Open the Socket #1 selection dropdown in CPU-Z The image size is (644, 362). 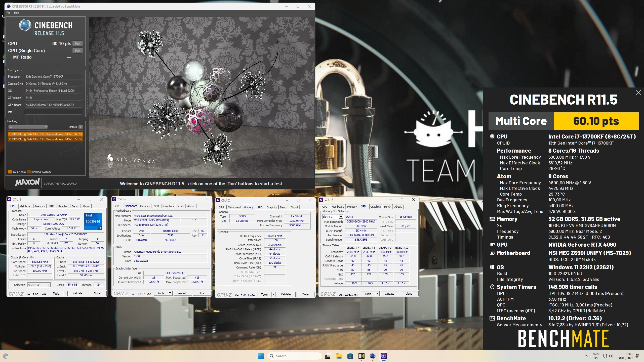39,285
